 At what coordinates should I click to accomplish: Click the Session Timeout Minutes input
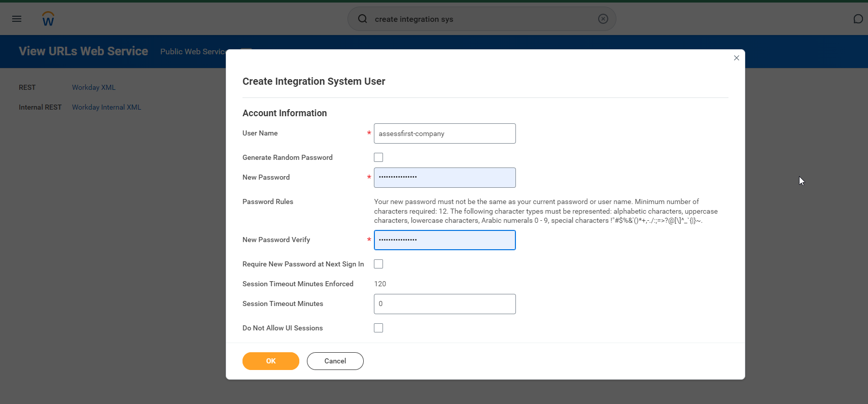click(x=444, y=304)
